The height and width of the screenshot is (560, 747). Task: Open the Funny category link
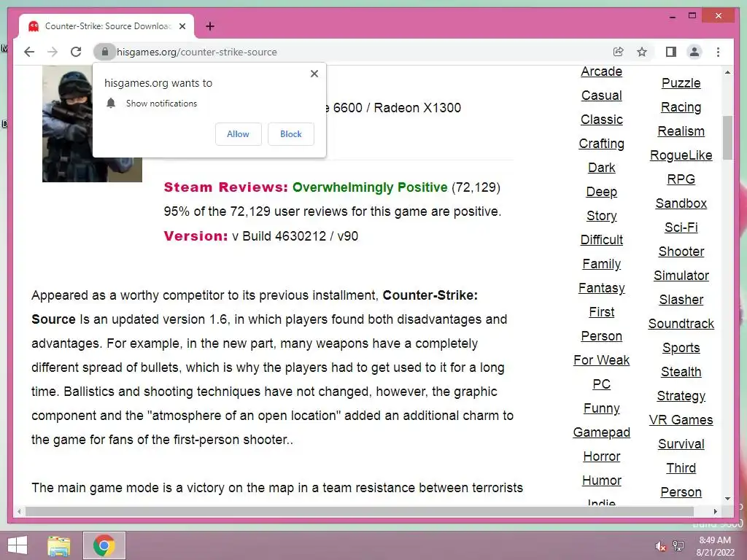click(601, 408)
